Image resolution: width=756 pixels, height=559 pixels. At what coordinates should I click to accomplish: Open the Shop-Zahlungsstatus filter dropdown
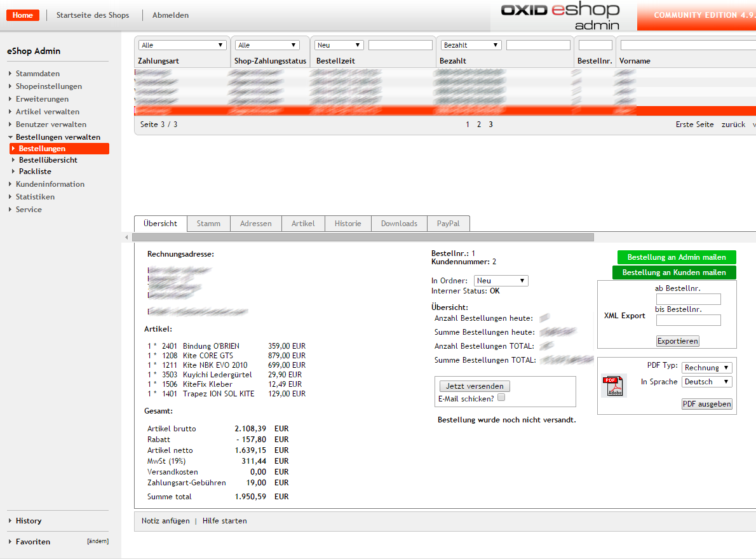pos(267,45)
